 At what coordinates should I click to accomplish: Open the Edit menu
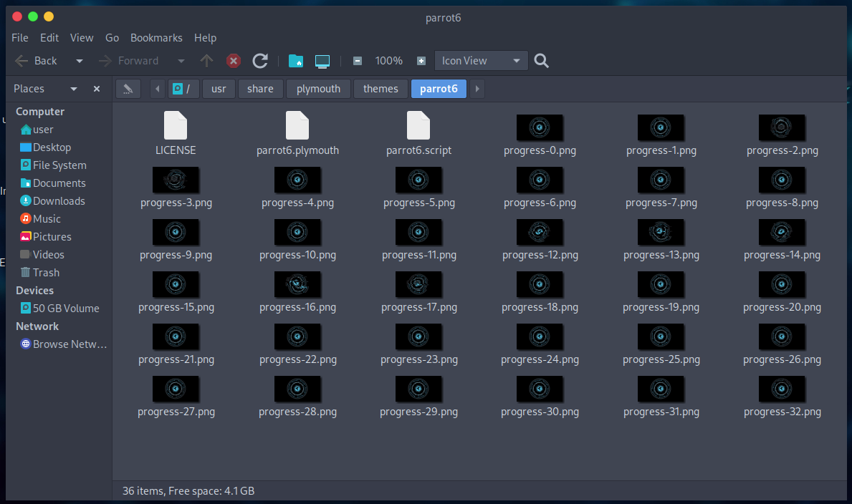coord(49,38)
